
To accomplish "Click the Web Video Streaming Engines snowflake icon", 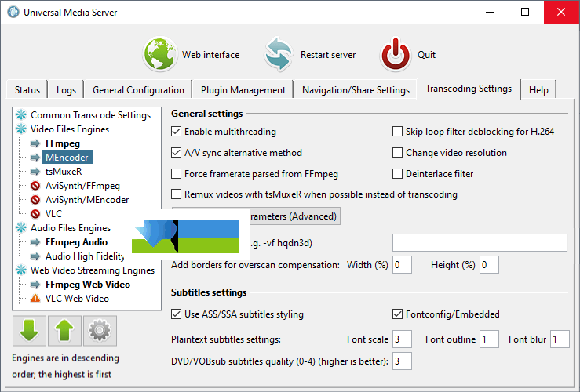I will point(21,270).
